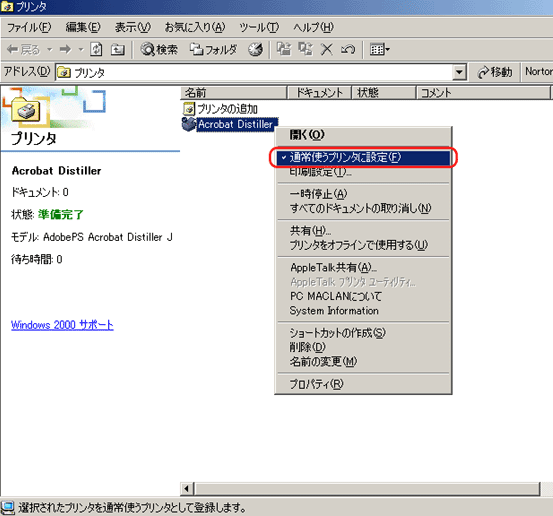The height and width of the screenshot is (516, 553).
Task: Click the History clock toolbar icon
Action: click(255, 50)
